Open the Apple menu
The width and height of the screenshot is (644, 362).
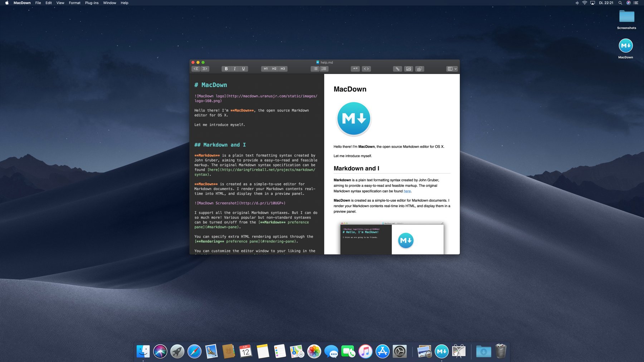[x=7, y=3]
